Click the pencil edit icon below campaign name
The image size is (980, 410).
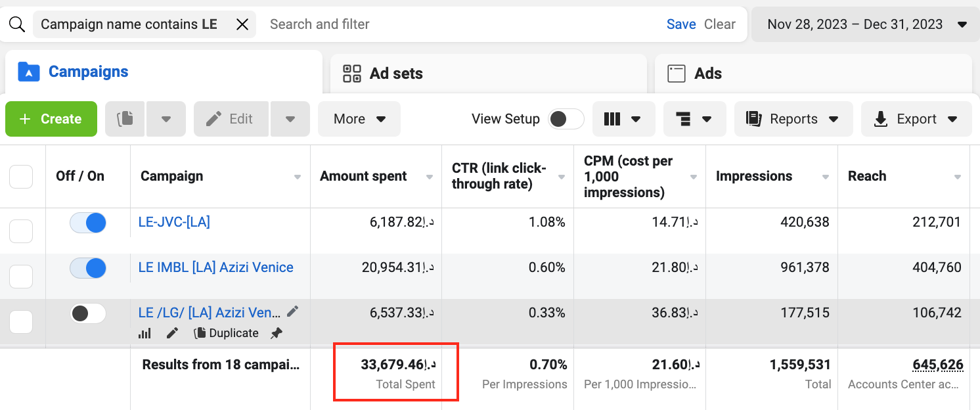point(172,333)
